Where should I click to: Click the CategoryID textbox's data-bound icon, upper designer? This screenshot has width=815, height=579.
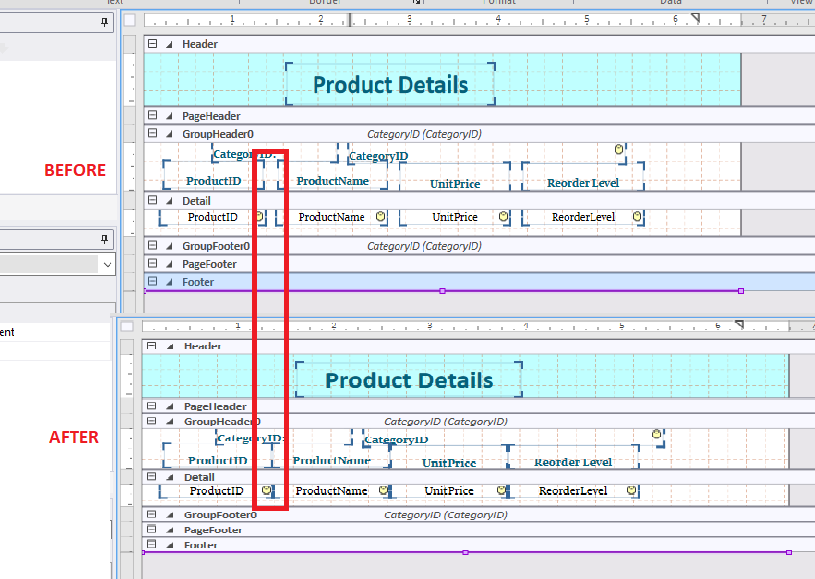619,149
